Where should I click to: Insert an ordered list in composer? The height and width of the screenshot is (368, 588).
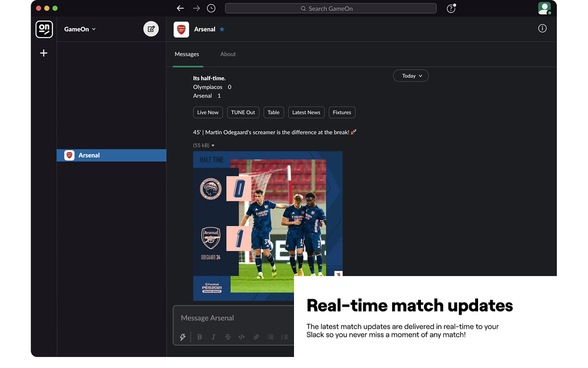tap(270, 337)
